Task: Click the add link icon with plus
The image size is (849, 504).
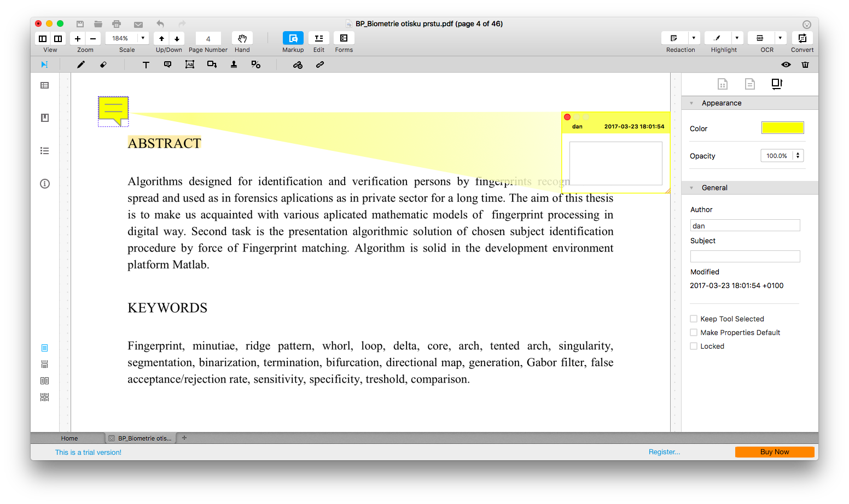Action: pyautogui.click(x=298, y=65)
